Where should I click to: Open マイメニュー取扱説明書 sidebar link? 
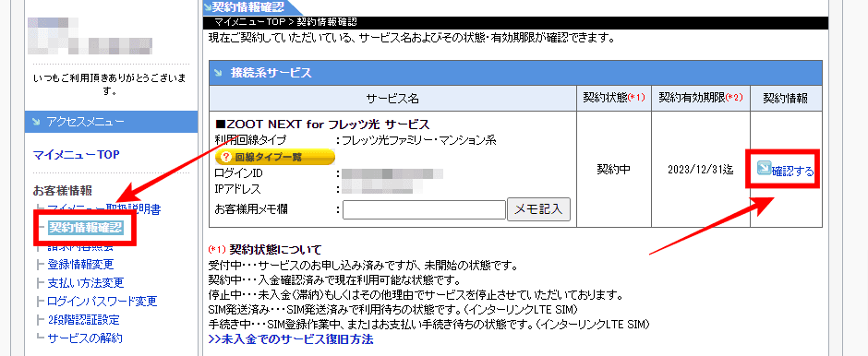(104, 209)
